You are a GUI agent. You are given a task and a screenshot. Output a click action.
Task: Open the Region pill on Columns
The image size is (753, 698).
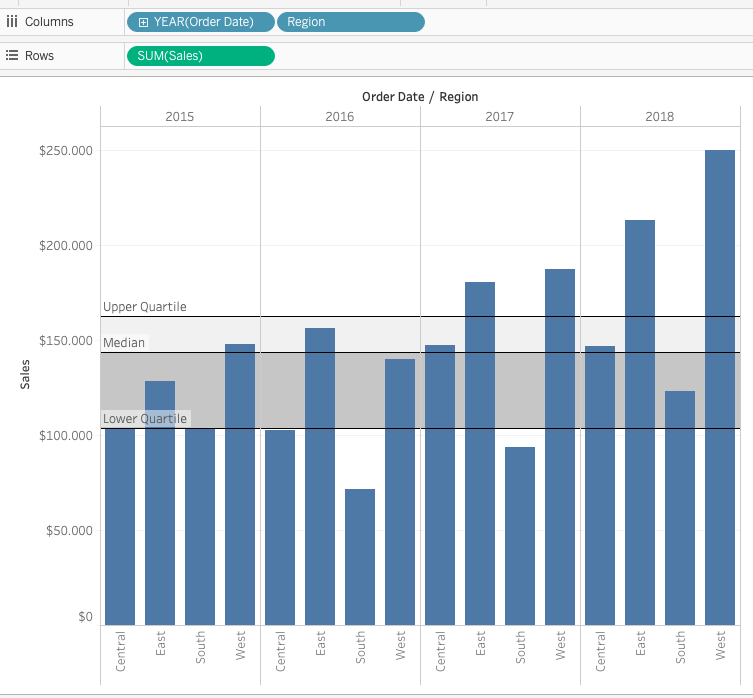[x=351, y=22]
